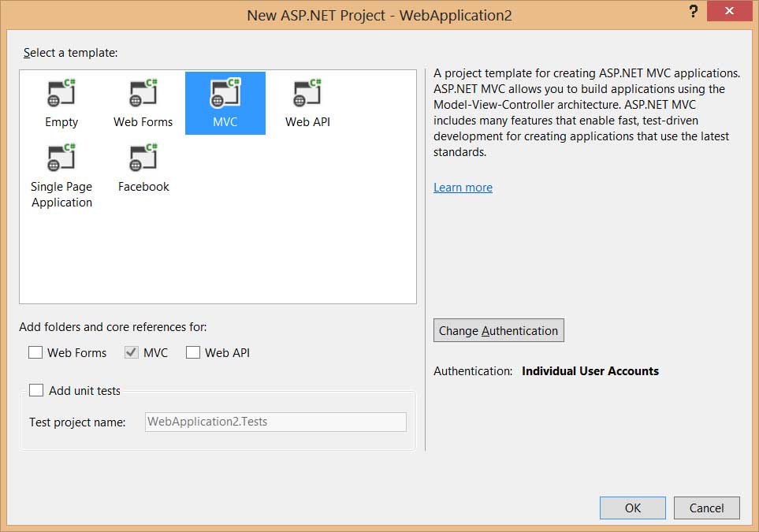Viewport: 759px width, 532px height.
Task: Open help with the question mark button
Action: pyautogui.click(x=693, y=11)
